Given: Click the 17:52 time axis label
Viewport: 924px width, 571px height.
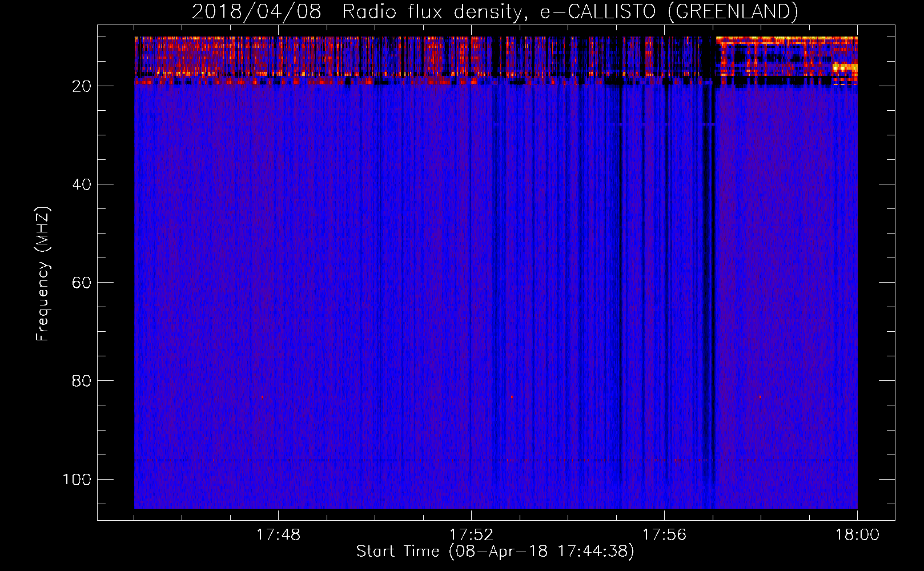Looking at the screenshot, I should [x=471, y=535].
